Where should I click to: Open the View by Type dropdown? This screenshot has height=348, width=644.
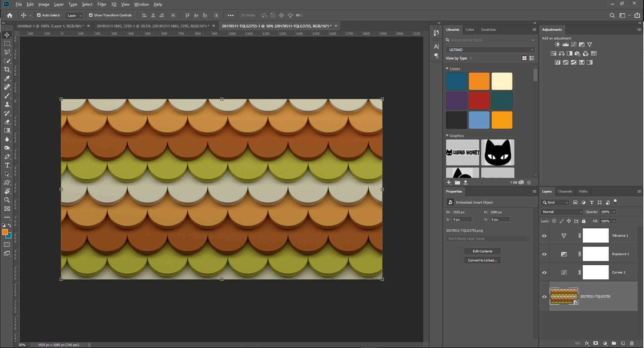point(459,58)
